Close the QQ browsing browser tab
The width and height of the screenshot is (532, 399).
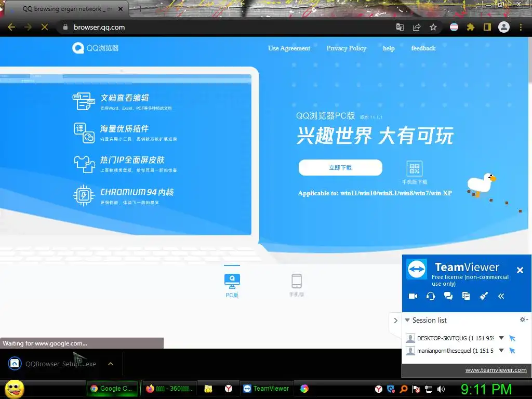[x=121, y=9]
